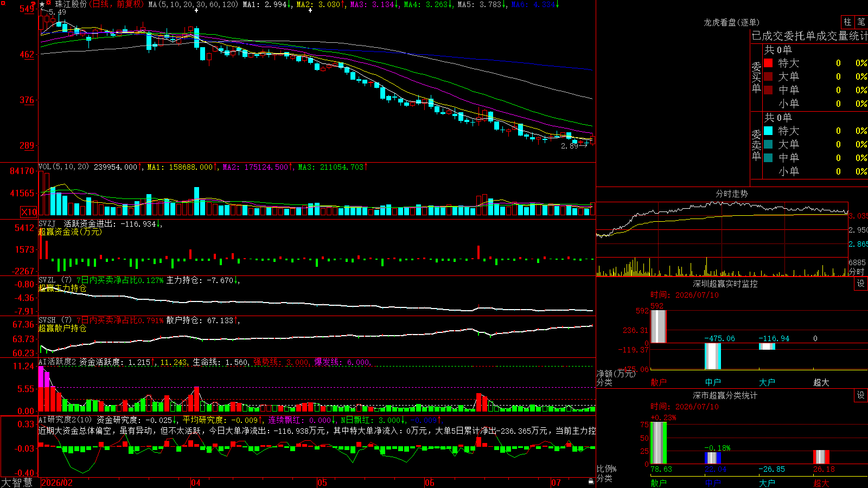Click the 05 month marker on time axis
The height and width of the screenshot is (488, 868).
pyautogui.click(x=322, y=483)
